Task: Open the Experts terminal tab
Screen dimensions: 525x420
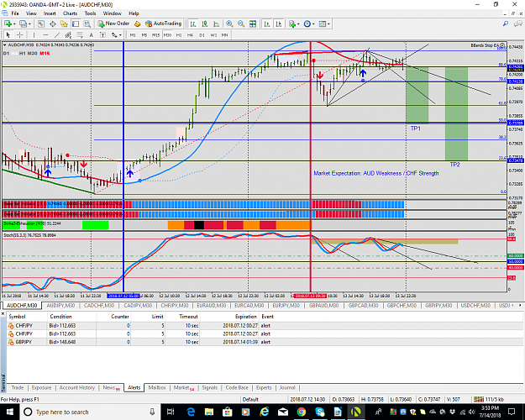Action: pos(264,387)
